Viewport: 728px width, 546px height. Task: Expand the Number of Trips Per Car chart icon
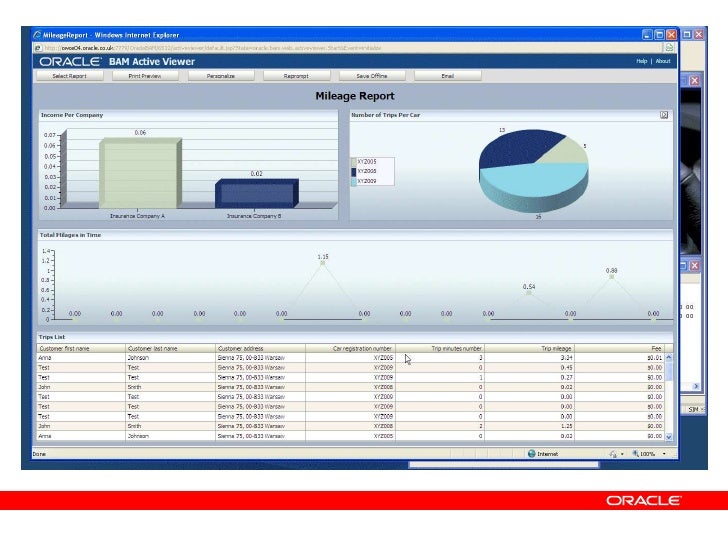(664, 115)
